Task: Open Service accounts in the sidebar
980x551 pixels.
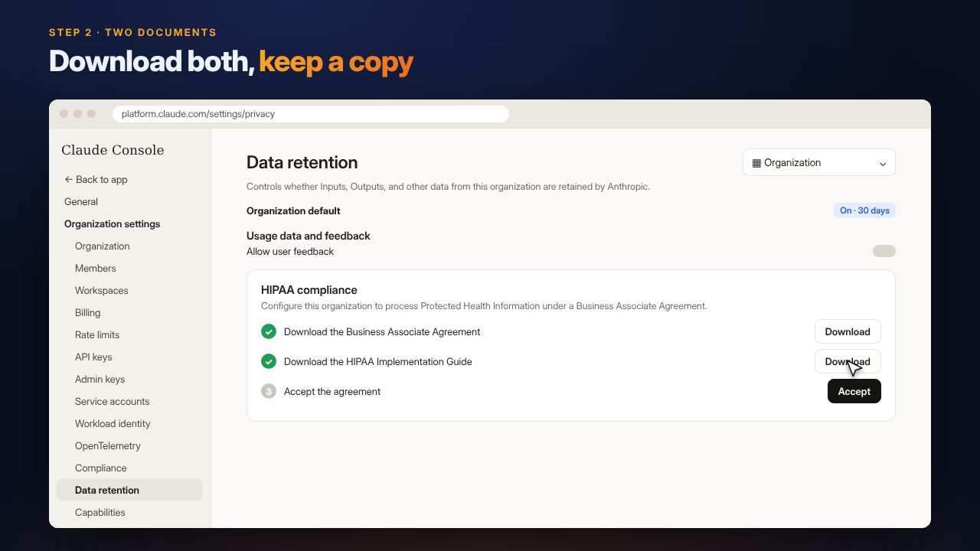Action: 113,401
